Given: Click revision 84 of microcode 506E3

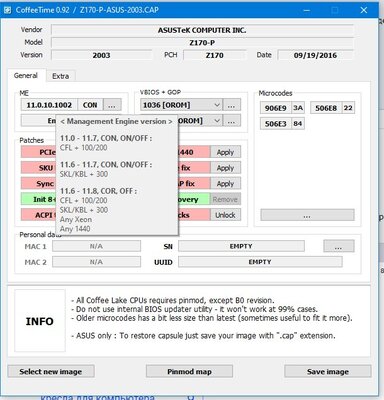Looking at the screenshot, I should click(298, 124).
